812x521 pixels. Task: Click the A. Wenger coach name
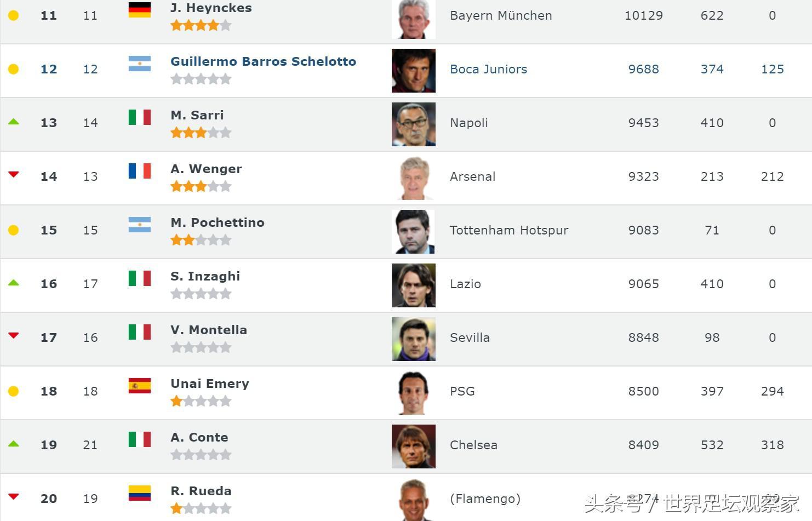(x=207, y=169)
